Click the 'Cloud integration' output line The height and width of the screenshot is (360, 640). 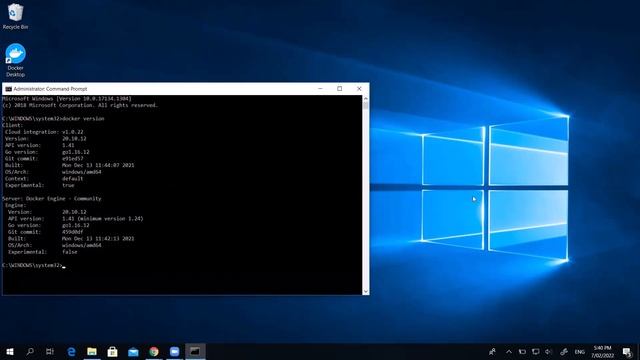44,132
